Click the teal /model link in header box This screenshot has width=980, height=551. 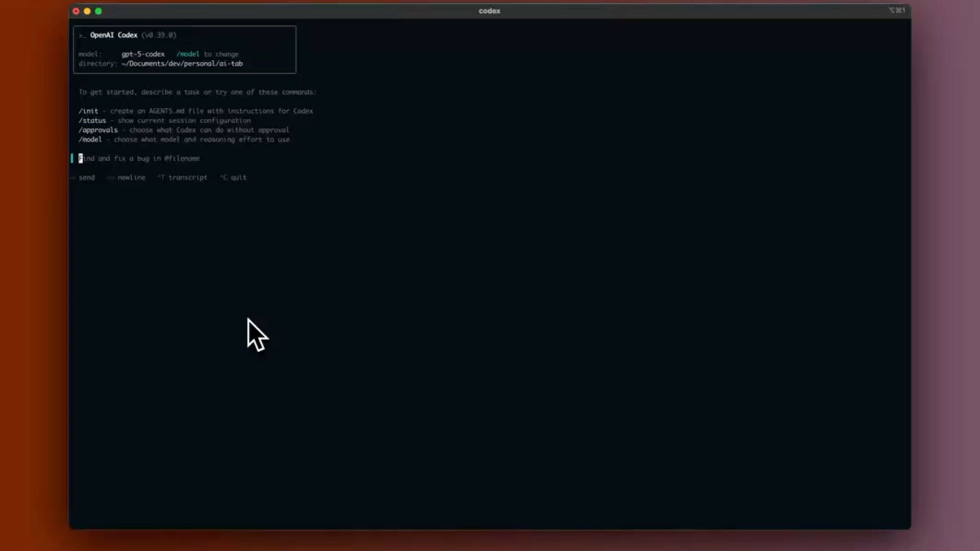pyautogui.click(x=188, y=54)
